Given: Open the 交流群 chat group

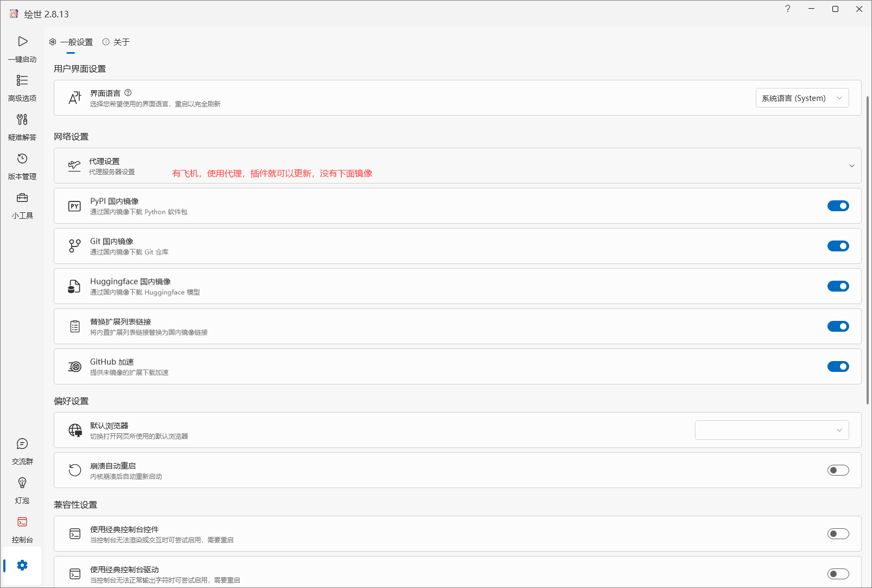Looking at the screenshot, I should tap(22, 451).
